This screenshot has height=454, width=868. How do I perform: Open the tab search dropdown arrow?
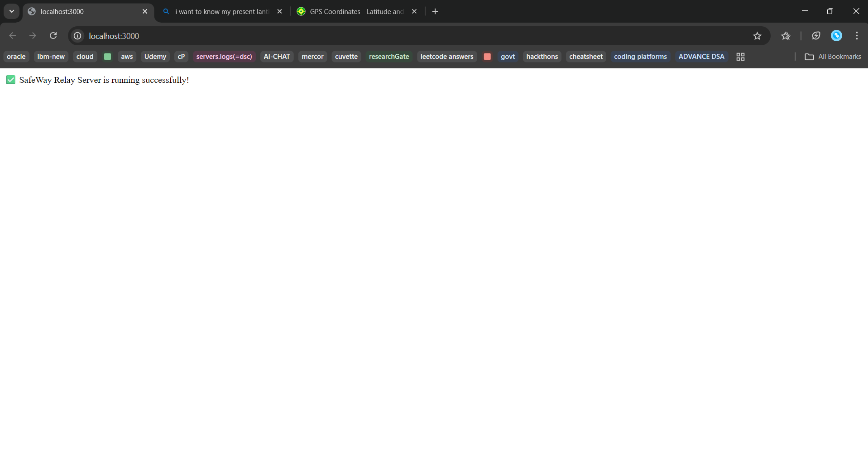pos(12,11)
